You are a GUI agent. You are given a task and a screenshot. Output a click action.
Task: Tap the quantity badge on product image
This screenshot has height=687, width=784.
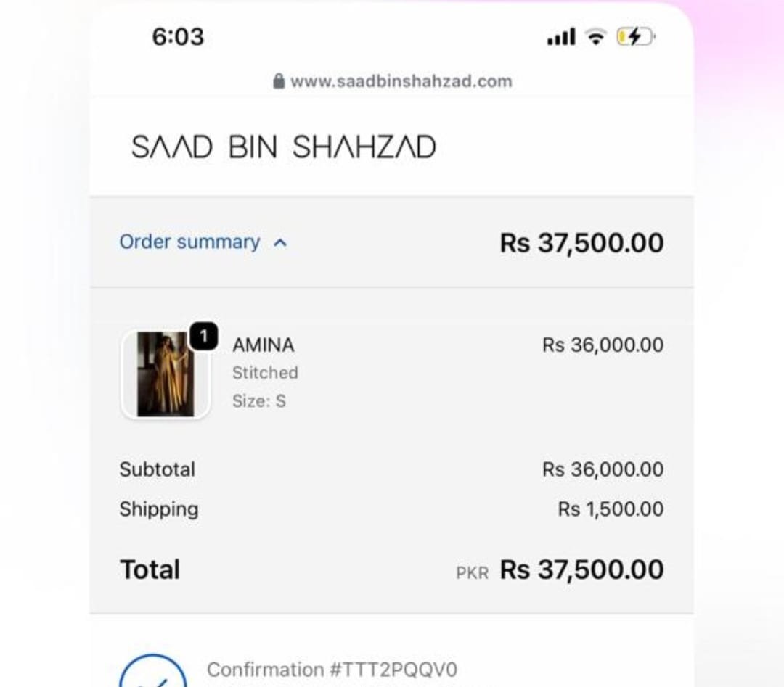[x=204, y=337]
